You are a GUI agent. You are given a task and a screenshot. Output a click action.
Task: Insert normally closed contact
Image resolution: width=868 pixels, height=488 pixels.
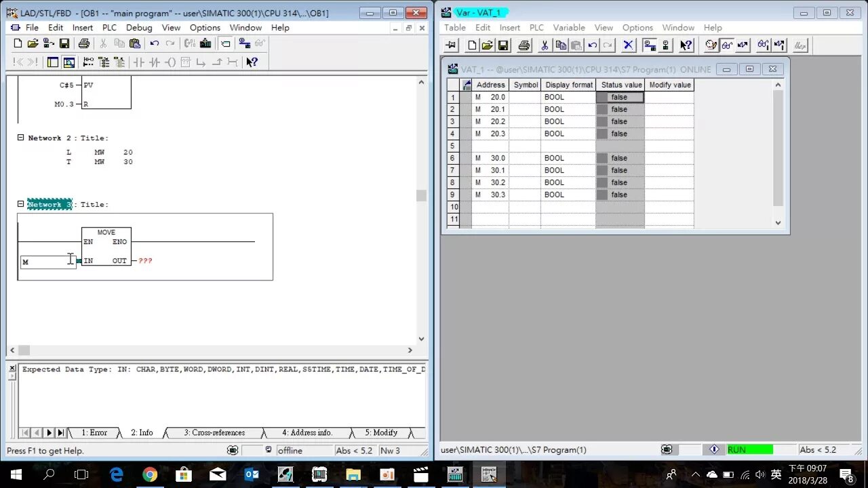click(155, 62)
